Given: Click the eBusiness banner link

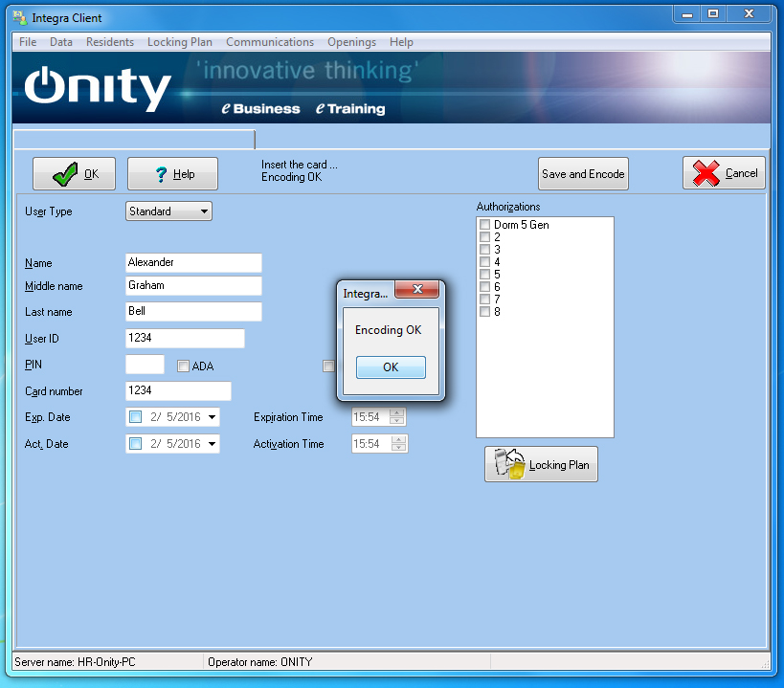Looking at the screenshot, I should 261,109.
